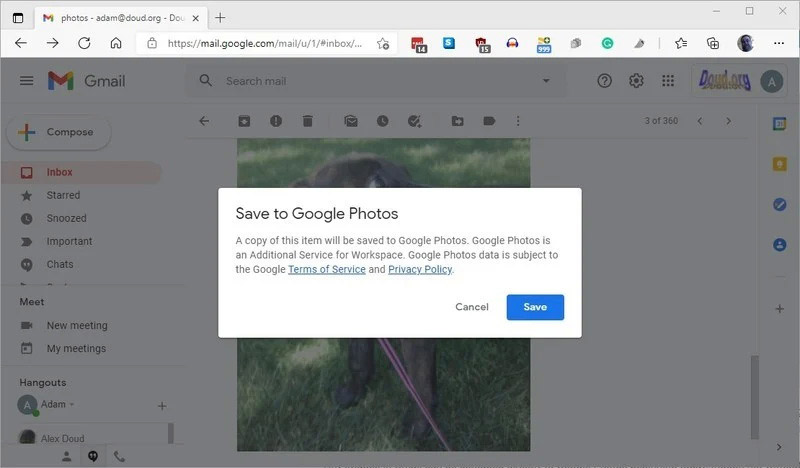Screen dimensions: 800x468
Task: Open more email actions menu
Action: 518,121
